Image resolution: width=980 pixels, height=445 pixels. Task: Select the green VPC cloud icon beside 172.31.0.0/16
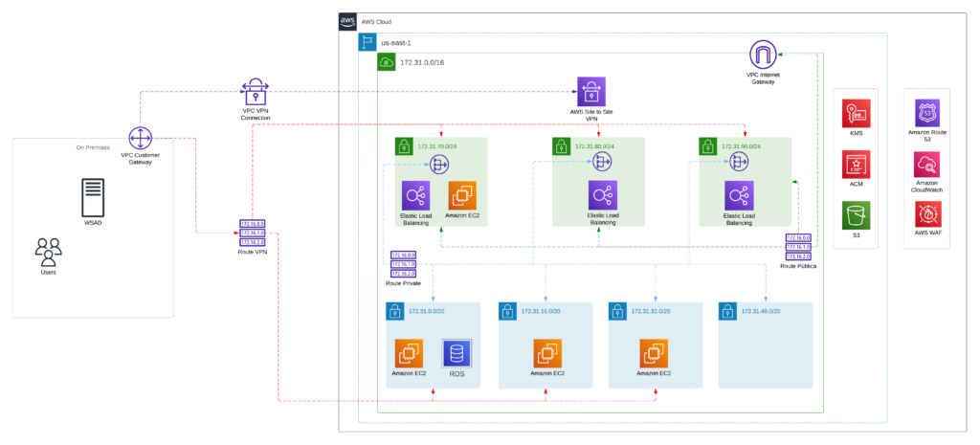point(387,62)
